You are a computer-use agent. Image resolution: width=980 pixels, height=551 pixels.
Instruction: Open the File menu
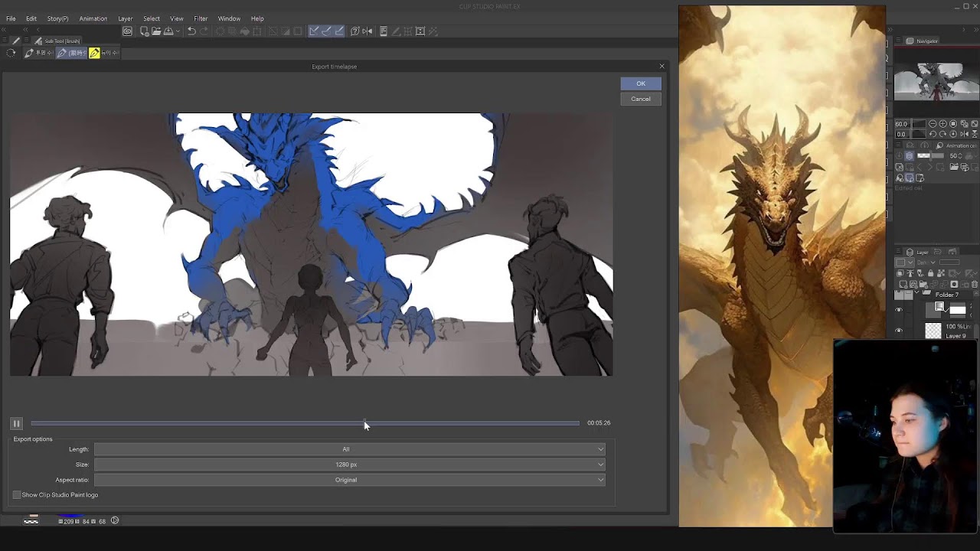[11, 18]
